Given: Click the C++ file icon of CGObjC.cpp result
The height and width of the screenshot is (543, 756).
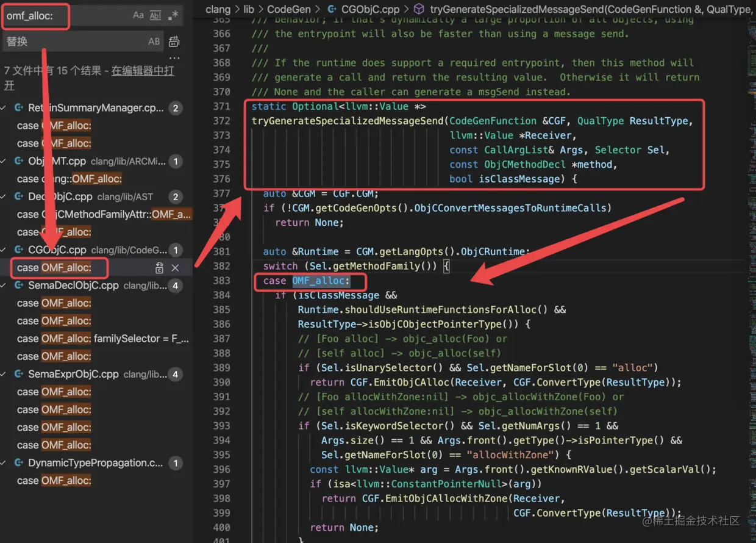Looking at the screenshot, I should [19, 250].
